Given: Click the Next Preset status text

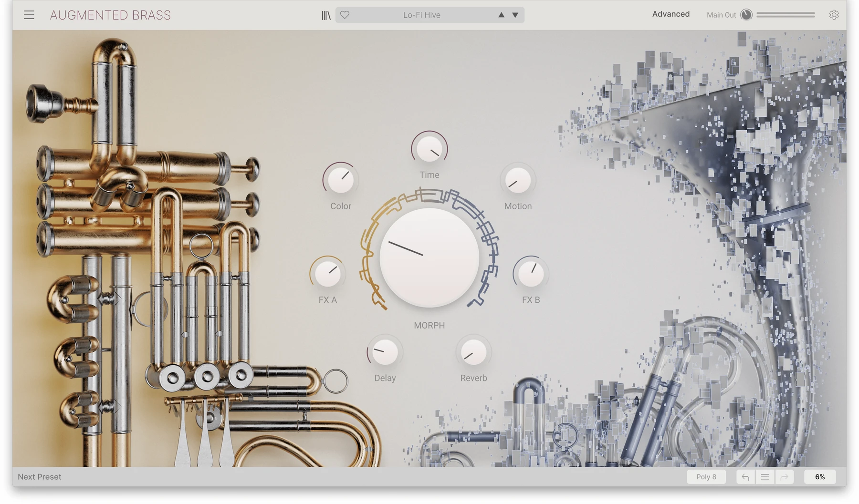Looking at the screenshot, I should pos(40,477).
